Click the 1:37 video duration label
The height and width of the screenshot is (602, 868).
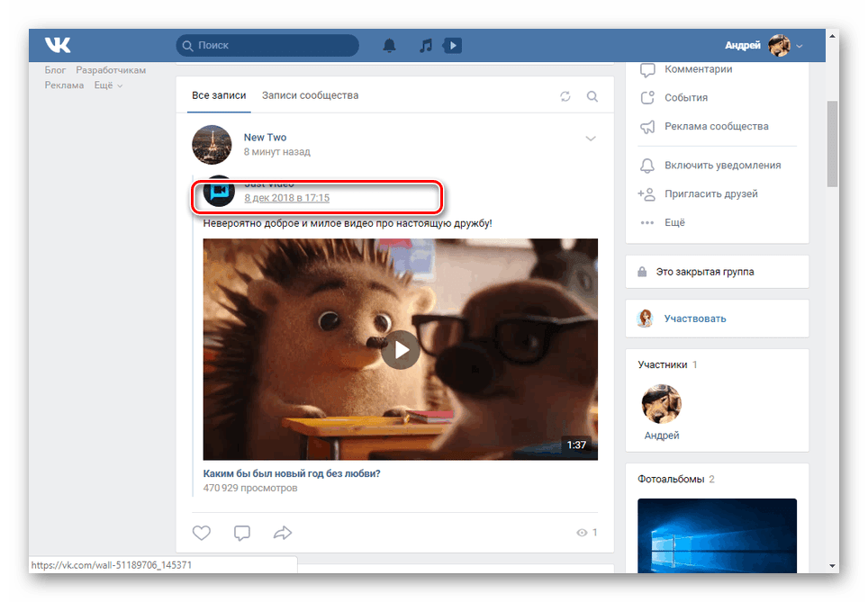click(576, 445)
